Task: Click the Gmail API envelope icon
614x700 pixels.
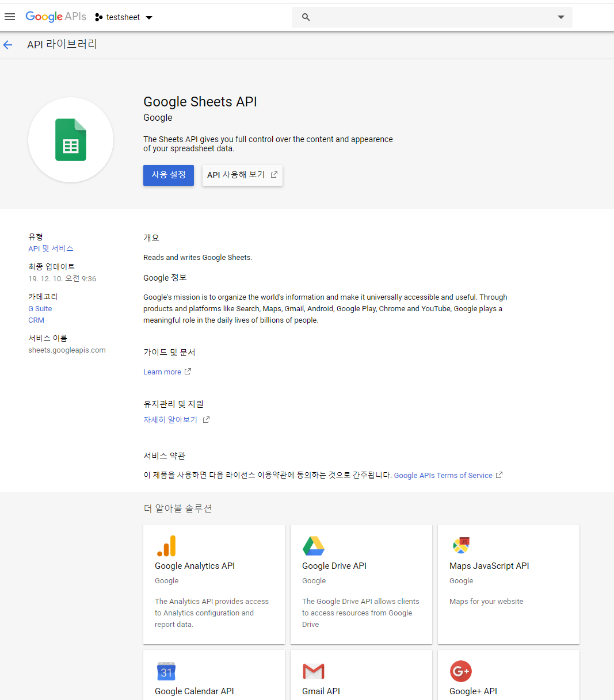Action: [314, 671]
